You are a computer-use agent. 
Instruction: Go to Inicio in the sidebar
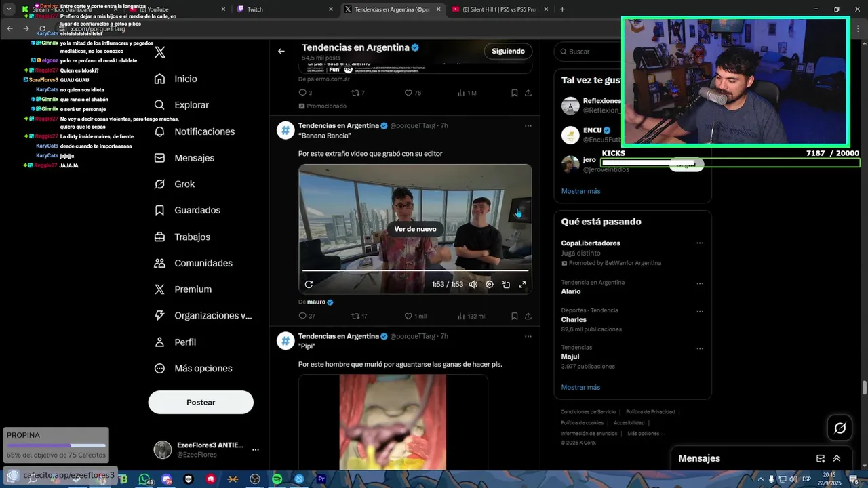(176, 79)
